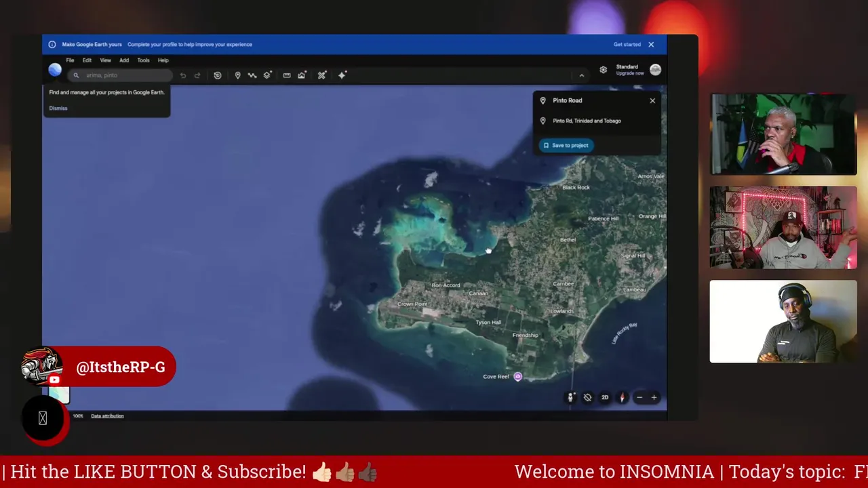Click the satellite-shaped toolbar icon

pyautogui.click(x=322, y=75)
